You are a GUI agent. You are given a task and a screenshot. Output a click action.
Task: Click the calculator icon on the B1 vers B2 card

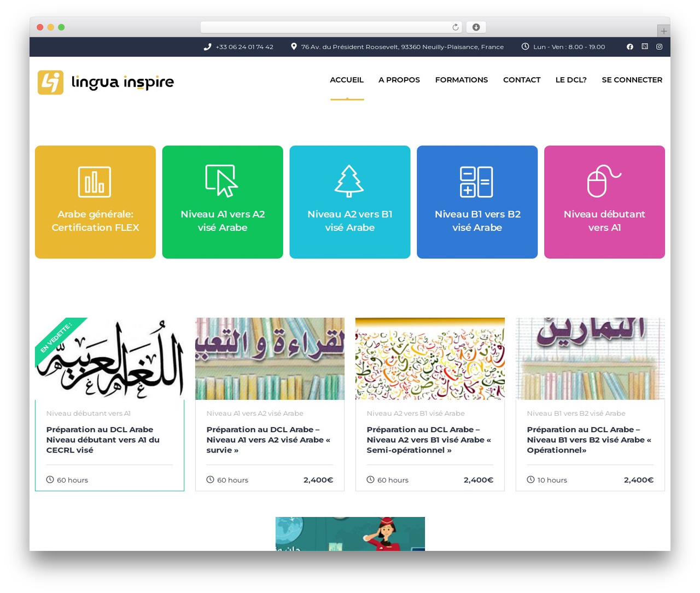(x=476, y=182)
